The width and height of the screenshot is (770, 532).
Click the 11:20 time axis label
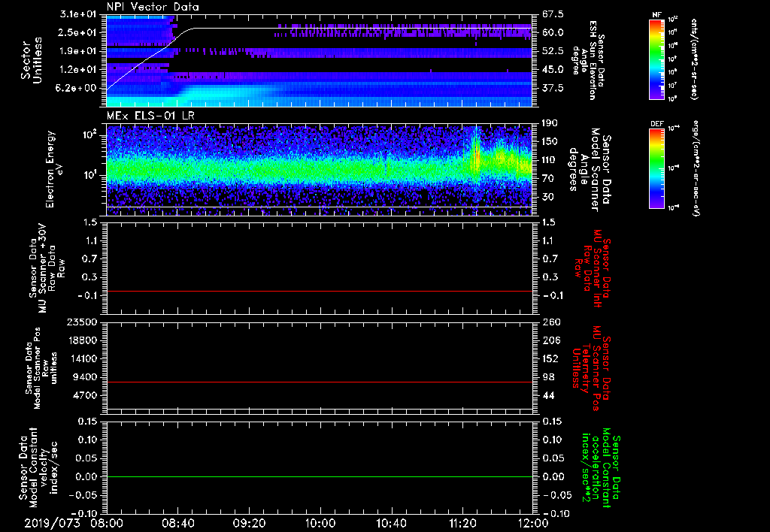pos(462,521)
